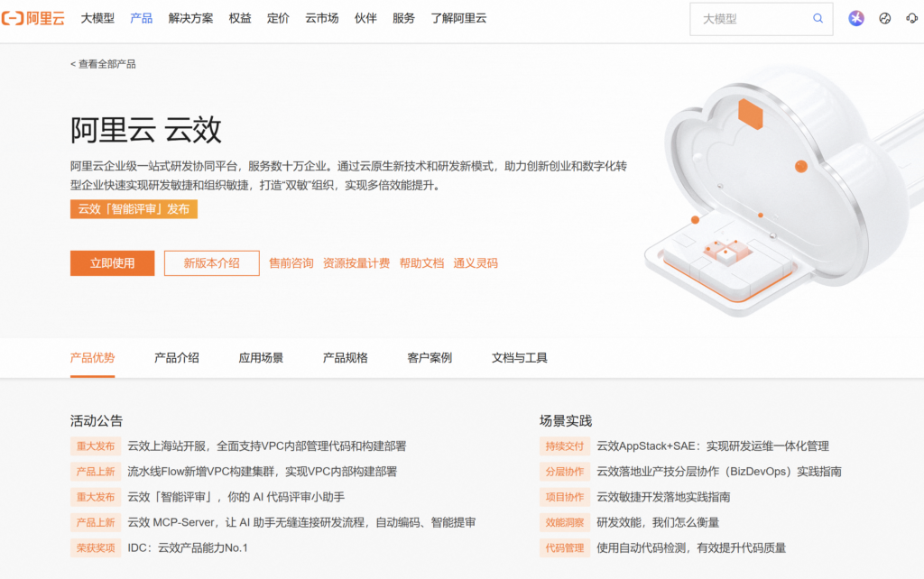Select 定价 in top navigation

278,18
